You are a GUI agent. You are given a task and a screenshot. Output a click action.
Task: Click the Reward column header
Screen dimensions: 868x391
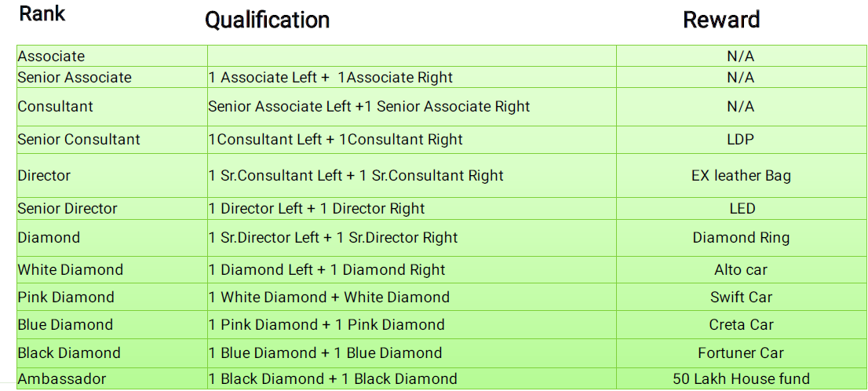tap(721, 20)
